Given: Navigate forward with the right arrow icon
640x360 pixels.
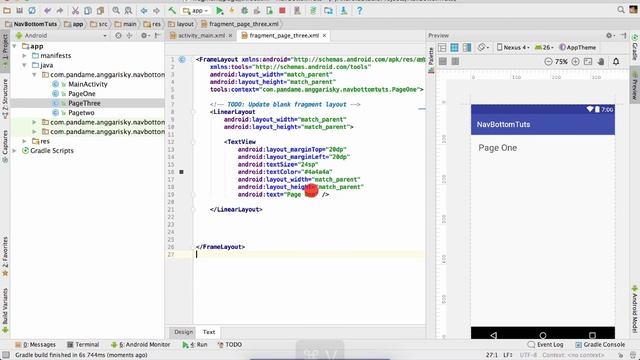Looking at the screenshot, I should click(x=156, y=11).
